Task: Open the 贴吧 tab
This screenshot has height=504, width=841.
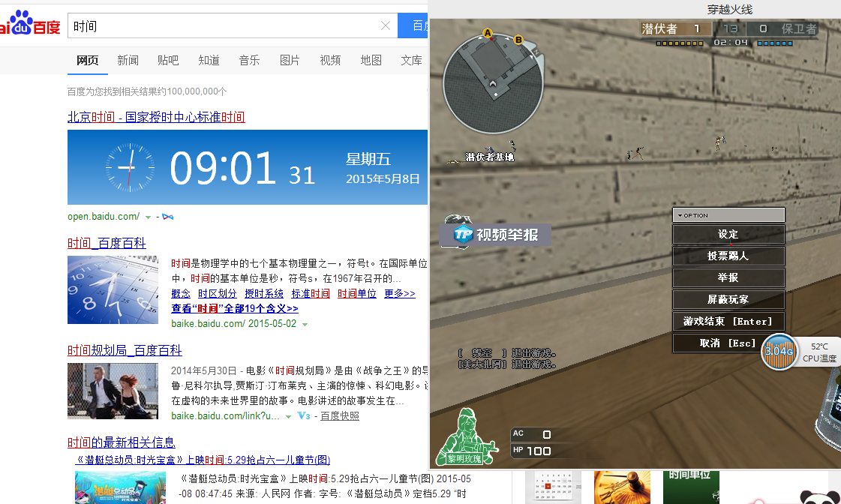Action: pyautogui.click(x=168, y=61)
